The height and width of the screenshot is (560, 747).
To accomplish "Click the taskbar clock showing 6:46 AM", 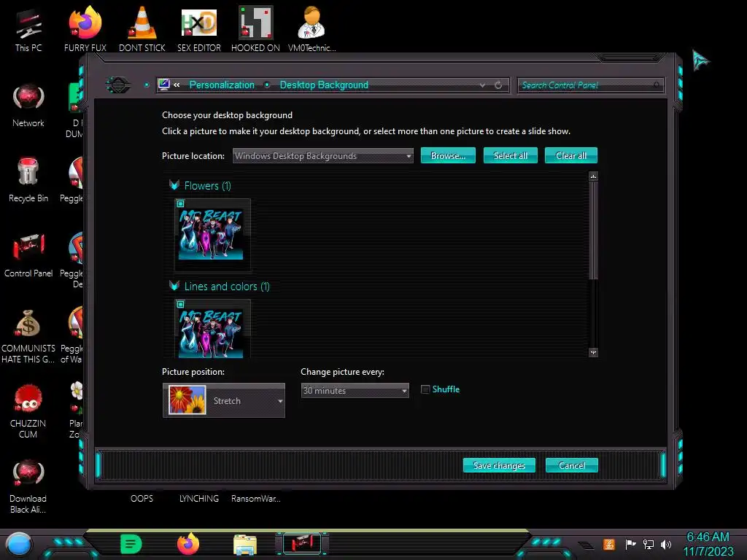I will pos(708,544).
